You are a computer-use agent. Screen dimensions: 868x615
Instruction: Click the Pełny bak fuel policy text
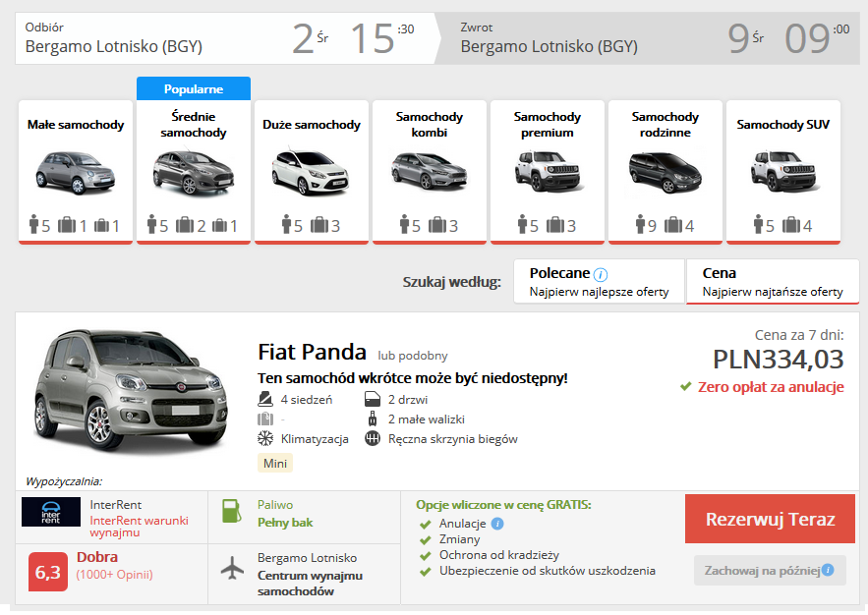tap(285, 523)
